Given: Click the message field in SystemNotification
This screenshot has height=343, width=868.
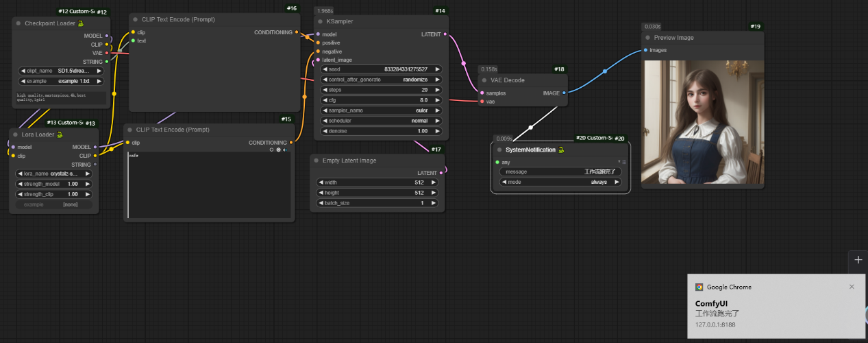Looking at the screenshot, I should (x=560, y=171).
